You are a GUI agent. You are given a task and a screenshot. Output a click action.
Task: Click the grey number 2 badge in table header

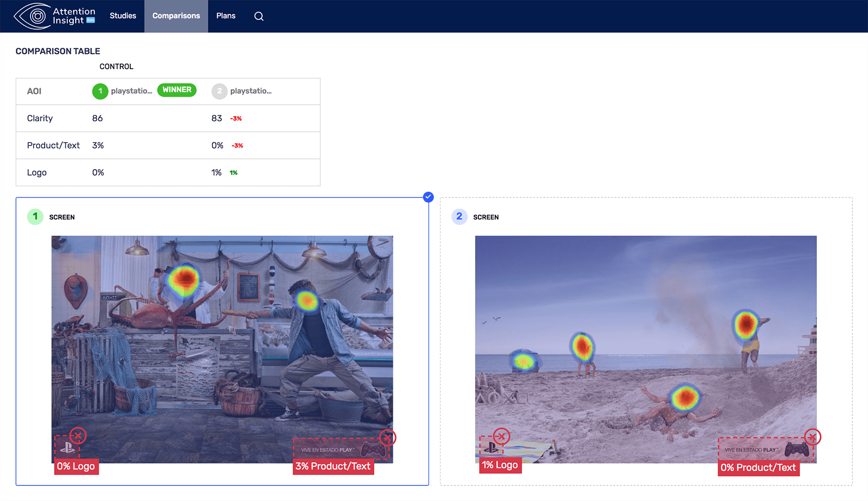click(220, 91)
